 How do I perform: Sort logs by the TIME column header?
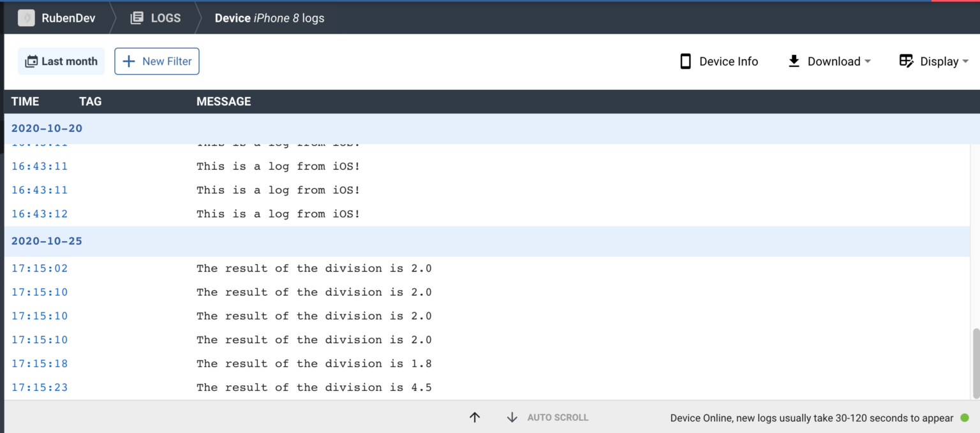pos(25,101)
